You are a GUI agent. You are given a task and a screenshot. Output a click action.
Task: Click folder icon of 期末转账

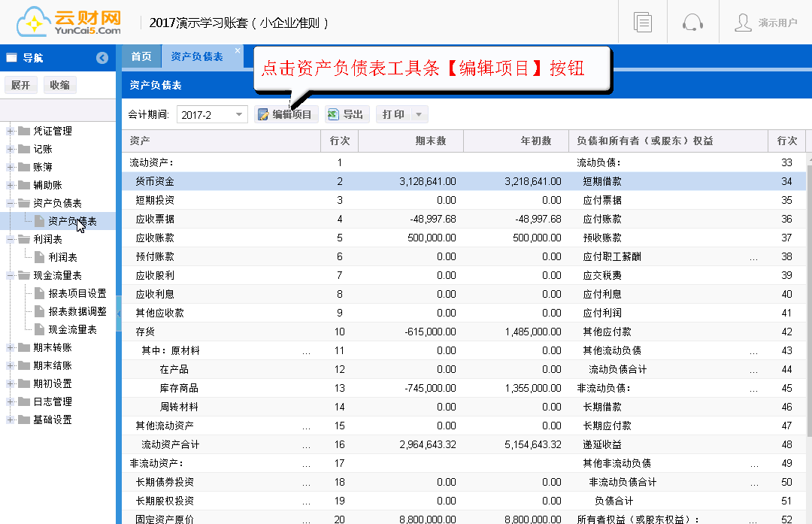[24, 347]
